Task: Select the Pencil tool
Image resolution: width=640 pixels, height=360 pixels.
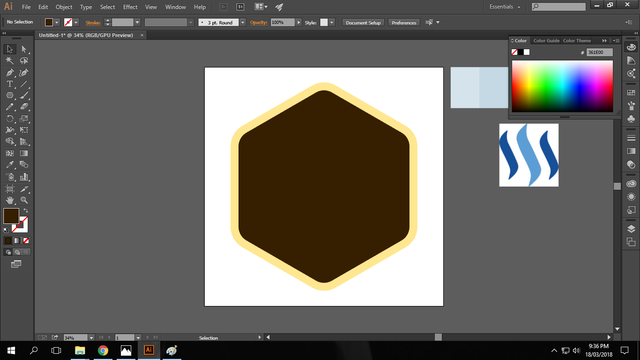Action: [9, 107]
